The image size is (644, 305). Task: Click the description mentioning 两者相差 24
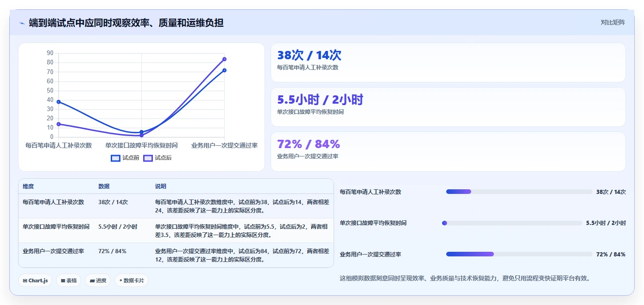tap(242, 206)
